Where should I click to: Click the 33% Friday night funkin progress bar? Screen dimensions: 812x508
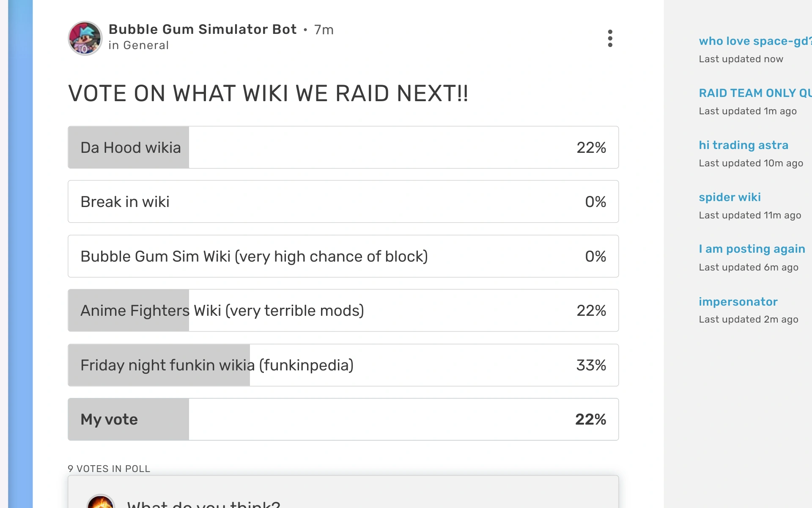(159, 364)
